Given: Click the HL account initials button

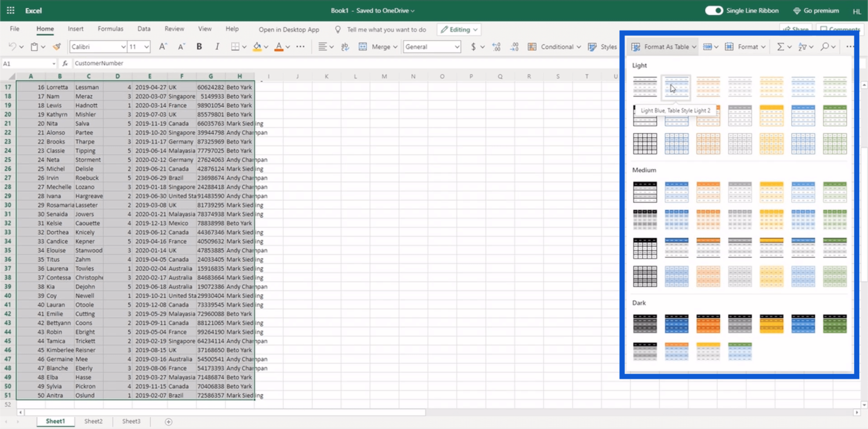Looking at the screenshot, I should click(x=857, y=11).
